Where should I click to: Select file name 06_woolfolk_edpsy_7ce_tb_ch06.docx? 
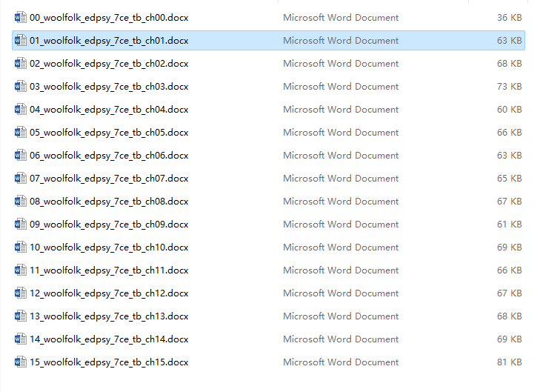pyautogui.click(x=109, y=156)
